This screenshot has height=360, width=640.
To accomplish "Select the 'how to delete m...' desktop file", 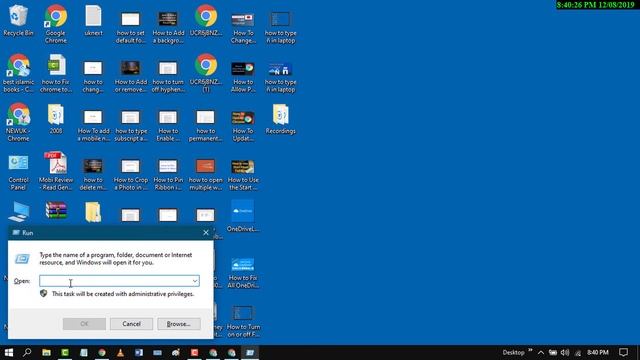I will (93, 174).
